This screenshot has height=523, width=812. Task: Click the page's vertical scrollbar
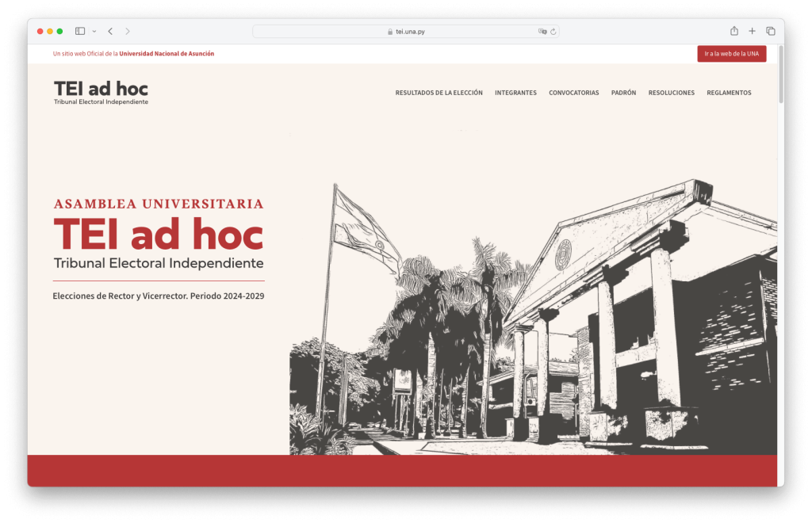pos(781,75)
